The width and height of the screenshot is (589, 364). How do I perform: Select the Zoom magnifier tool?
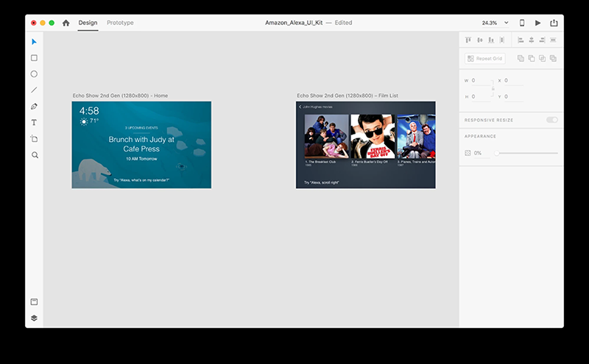pos(35,154)
